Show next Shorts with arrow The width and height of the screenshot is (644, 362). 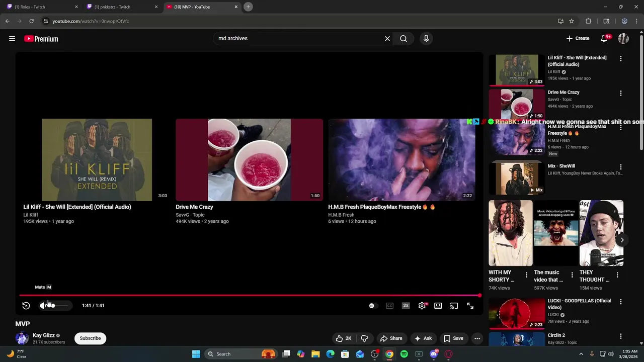pyautogui.click(x=622, y=240)
